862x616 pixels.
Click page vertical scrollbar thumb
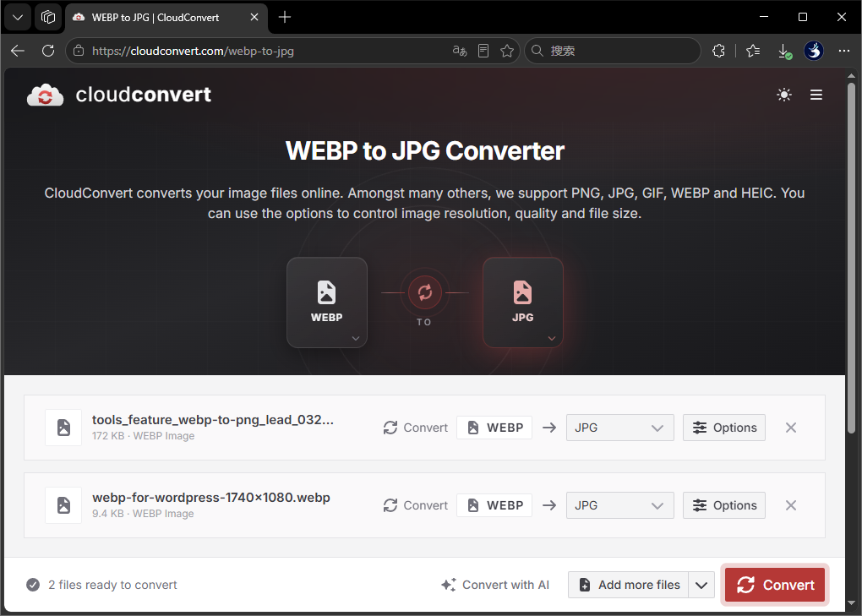pyautogui.click(x=851, y=257)
